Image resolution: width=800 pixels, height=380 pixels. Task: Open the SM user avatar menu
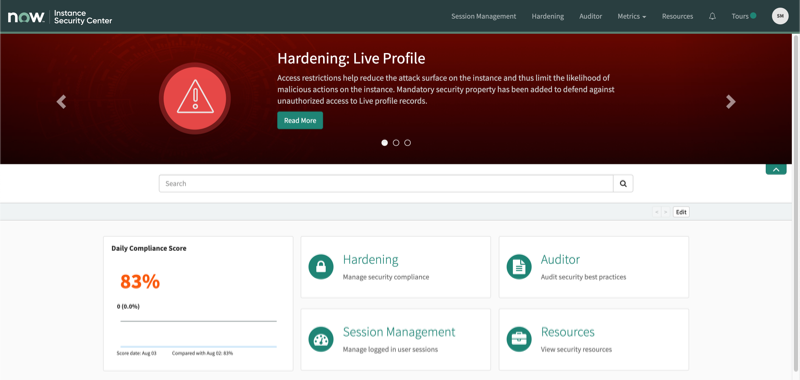tap(780, 16)
